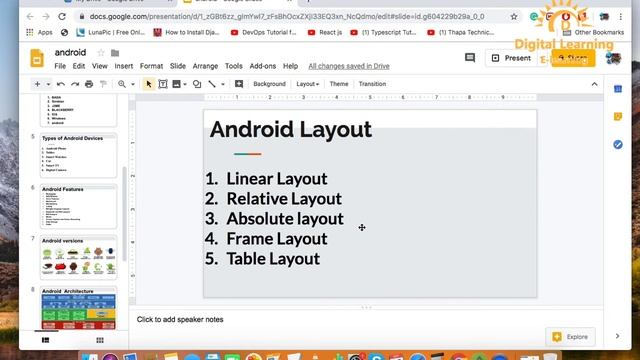640x360 pixels.
Task: Click the browser back arrow
Action: [30, 16]
